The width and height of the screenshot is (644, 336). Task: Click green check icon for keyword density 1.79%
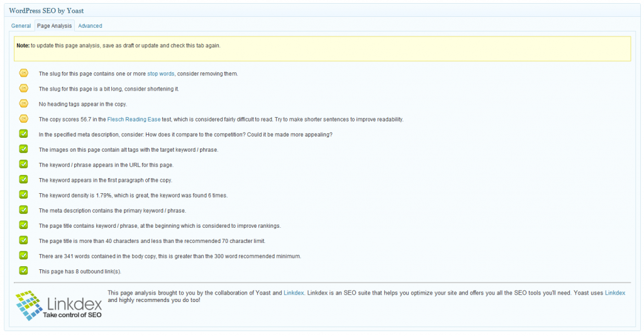23,194
